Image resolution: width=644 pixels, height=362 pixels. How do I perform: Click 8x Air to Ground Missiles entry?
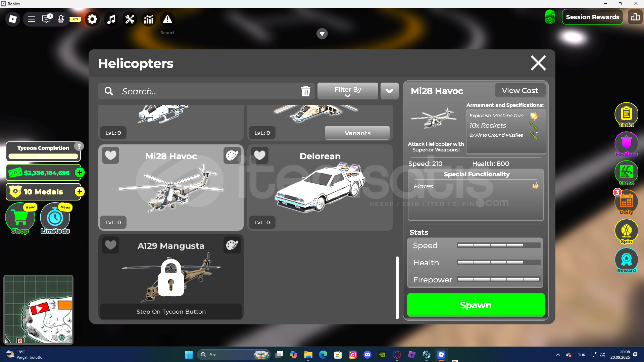(503, 135)
